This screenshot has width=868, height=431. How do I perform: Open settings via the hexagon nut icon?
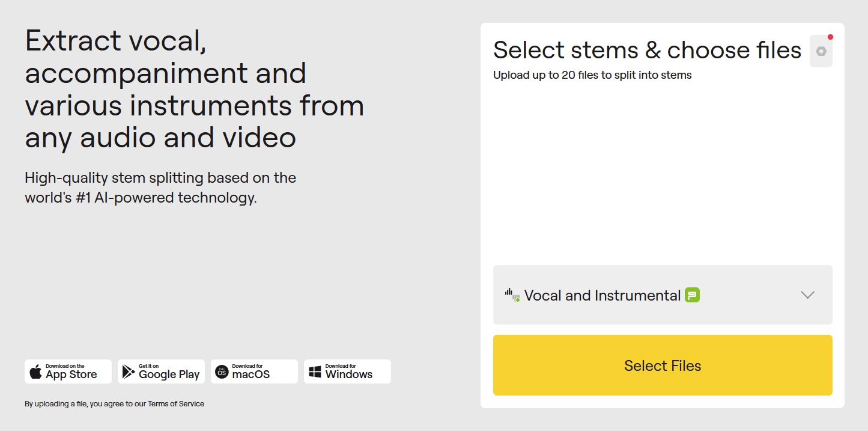[x=821, y=52]
